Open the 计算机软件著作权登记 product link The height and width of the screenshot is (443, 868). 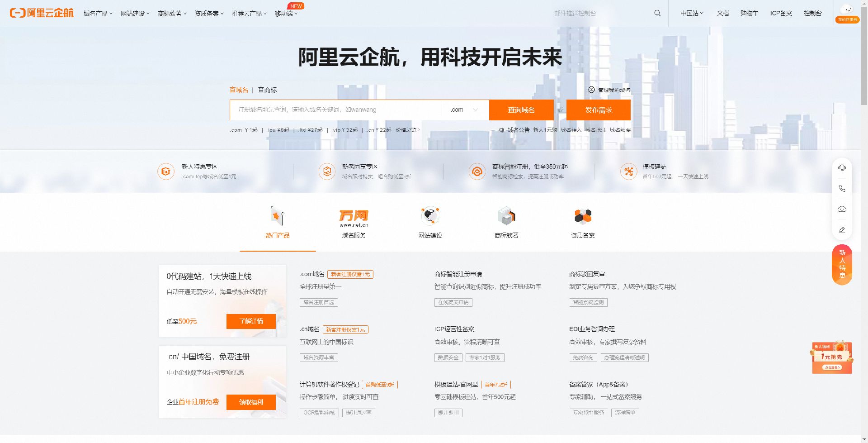pos(329,385)
